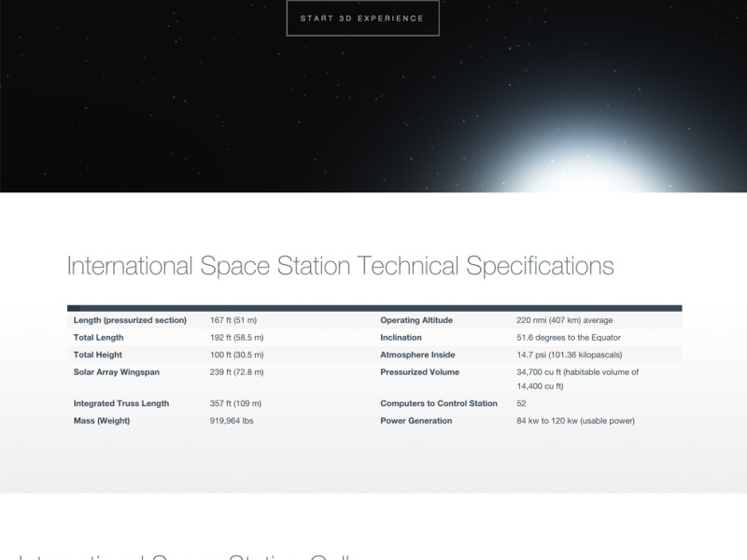Click the 100 ft (30.5 m) value
Image resolution: width=747 pixels, height=560 pixels.
236,355
